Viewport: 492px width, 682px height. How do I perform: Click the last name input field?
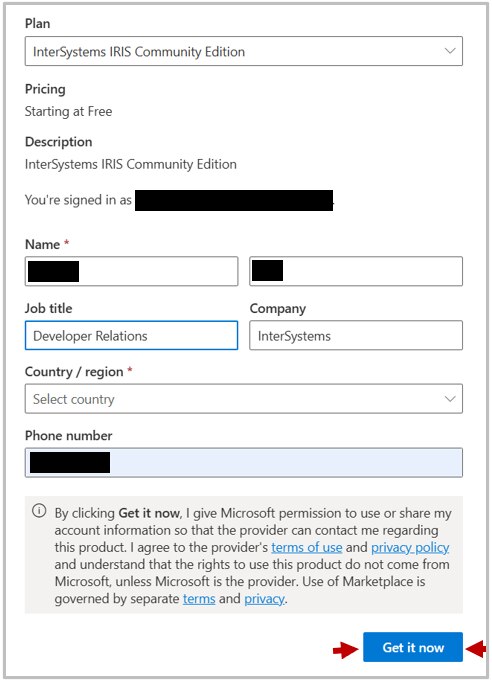[356, 271]
